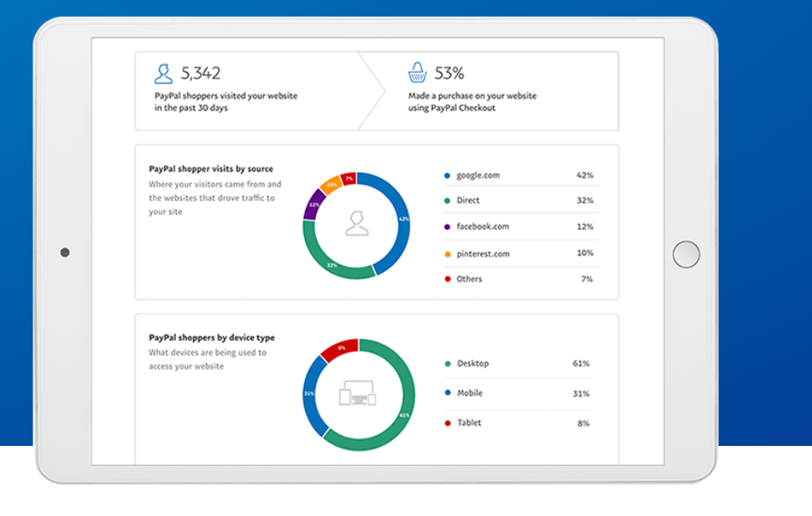The width and height of the screenshot is (812, 516).
Task: Click the Tablet device legend row
Action: [517, 423]
